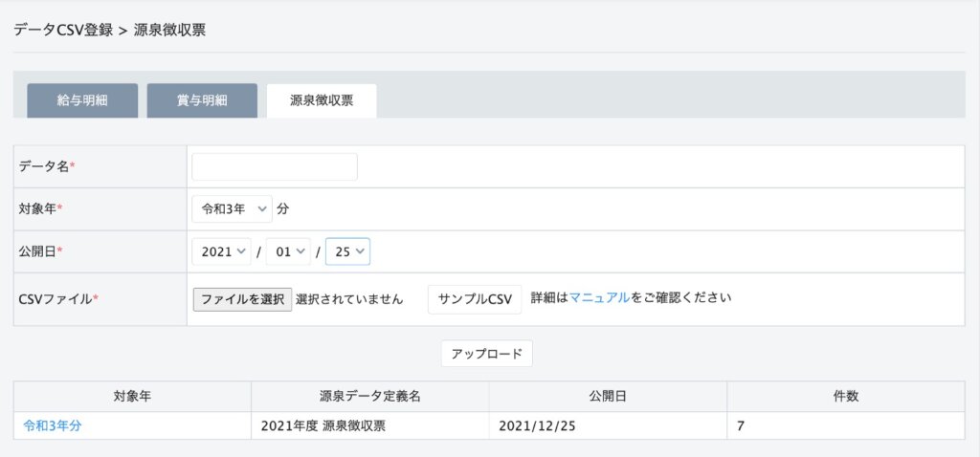The width and height of the screenshot is (980, 457).
Task: Select the 源泉徴収票 tab
Action: pyautogui.click(x=322, y=100)
